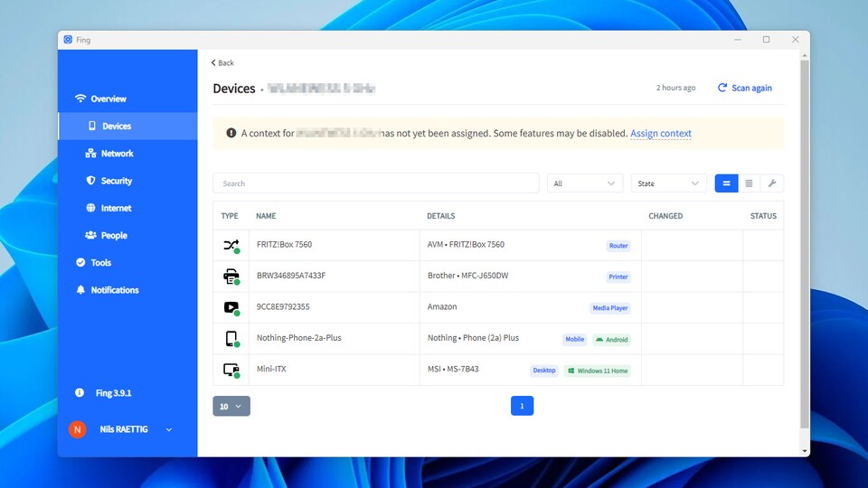Click the Brother • MFC-J650DW details text
Screen dimensions: 868x488
pos(467,275)
